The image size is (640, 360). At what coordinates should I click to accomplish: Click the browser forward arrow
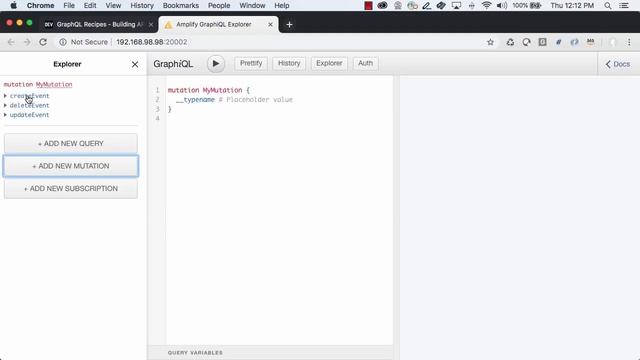tap(27, 42)
